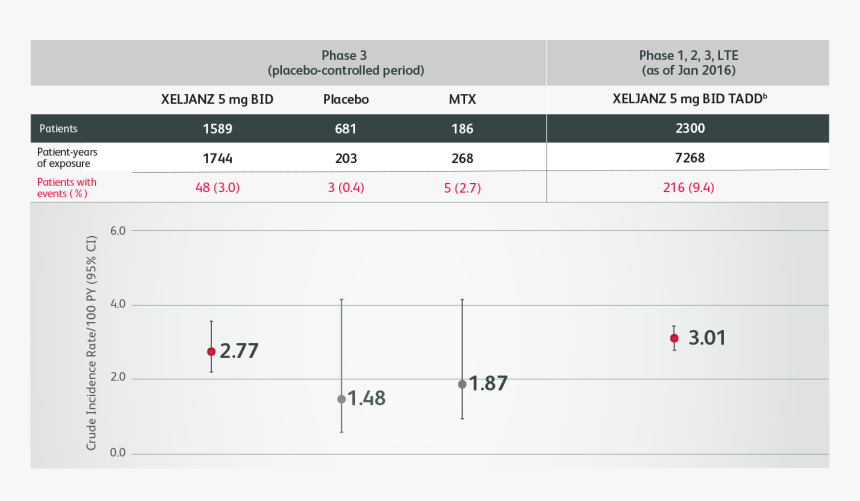Click the 6.0 y-axis tick label
Screen dimensions: 860x501
[x=117, y=231]
